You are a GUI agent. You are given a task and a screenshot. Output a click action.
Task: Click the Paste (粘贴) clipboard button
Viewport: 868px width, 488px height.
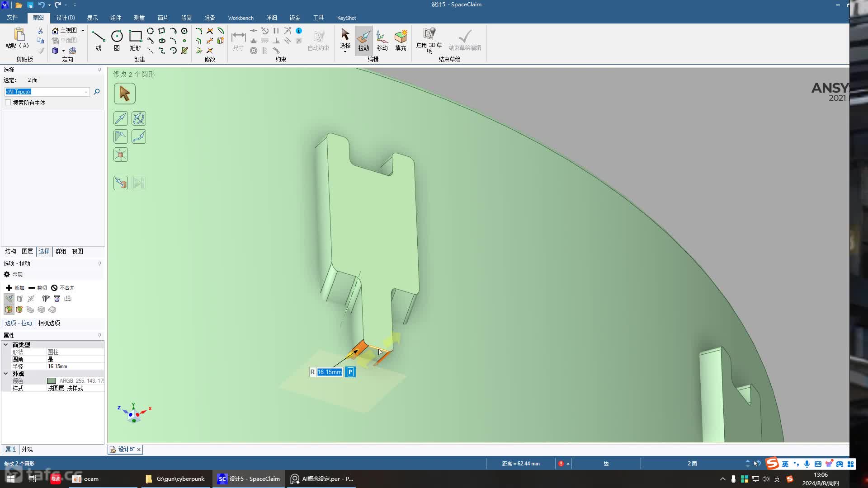tap(17, 38)
